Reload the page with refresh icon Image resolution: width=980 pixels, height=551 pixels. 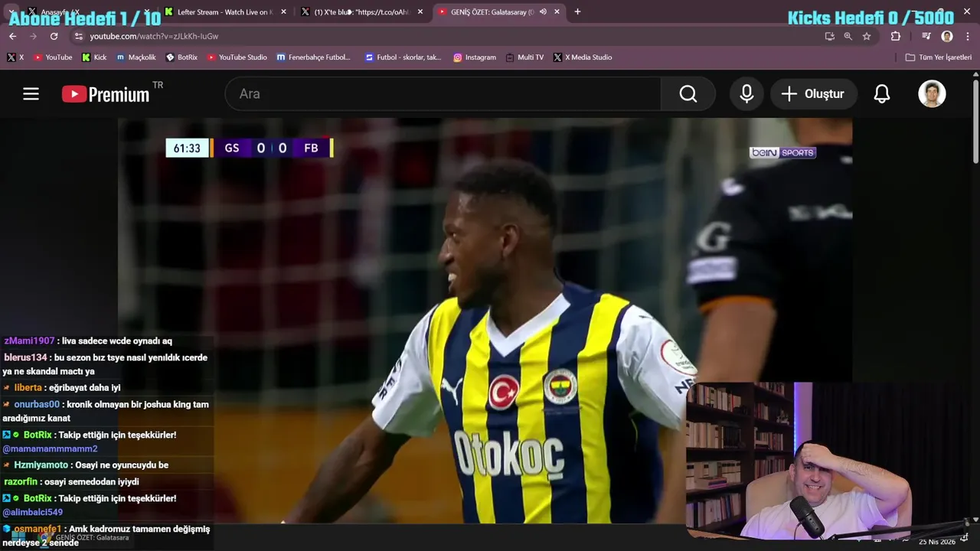click(x=54, y=36)
